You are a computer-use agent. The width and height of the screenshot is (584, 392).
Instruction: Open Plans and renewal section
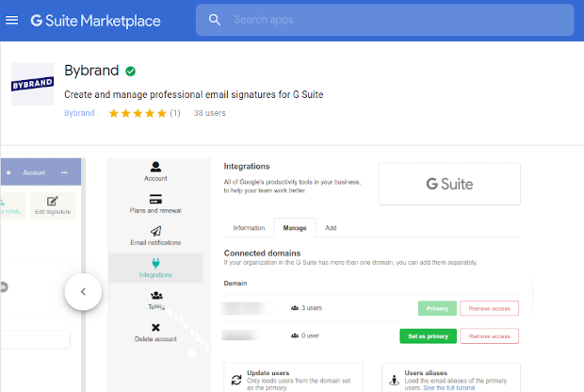click(155, 204)
